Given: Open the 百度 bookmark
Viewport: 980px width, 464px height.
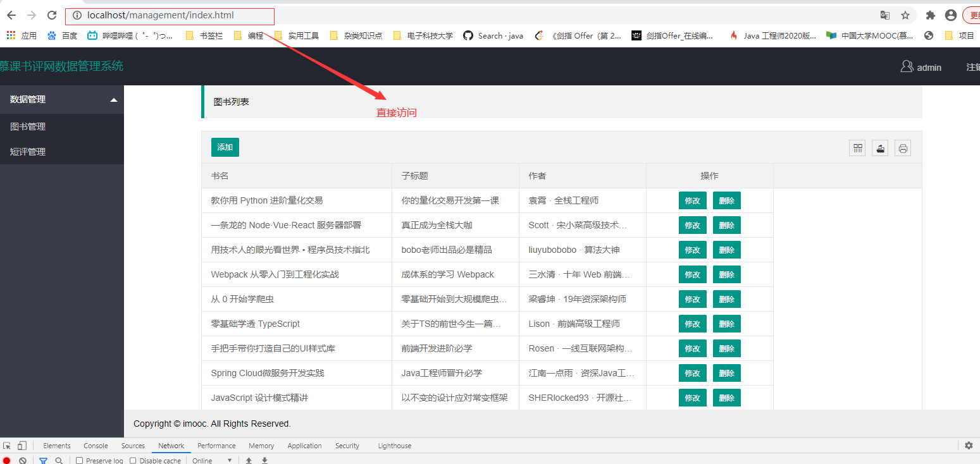Looking at the screenshot, I should tap(62, 35).
